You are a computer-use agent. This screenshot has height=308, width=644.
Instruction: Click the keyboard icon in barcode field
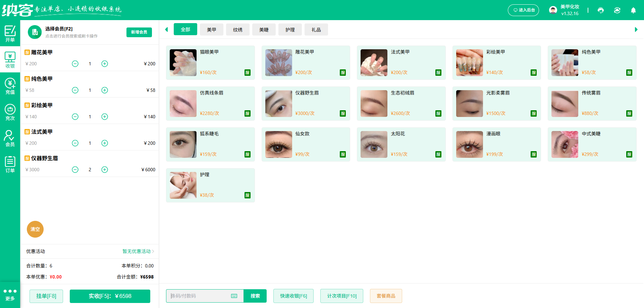234,296
